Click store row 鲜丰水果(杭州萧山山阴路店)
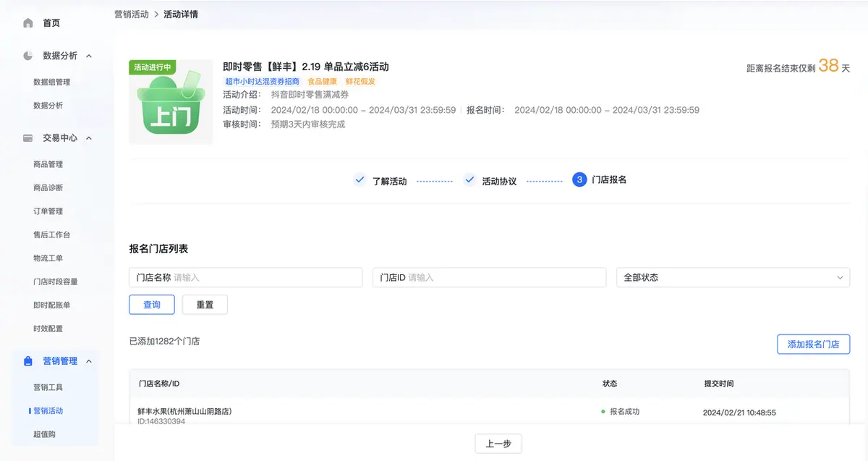 pyautogui.click(x=184, y=411)
